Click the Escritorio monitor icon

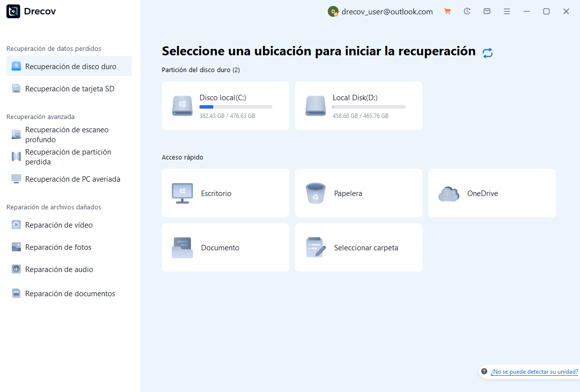(182, 193)
